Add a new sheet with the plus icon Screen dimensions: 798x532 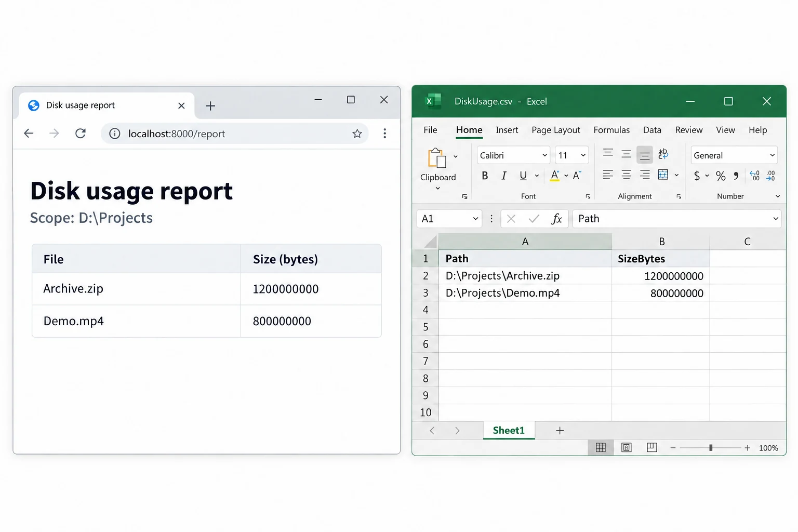pos(560,430)
